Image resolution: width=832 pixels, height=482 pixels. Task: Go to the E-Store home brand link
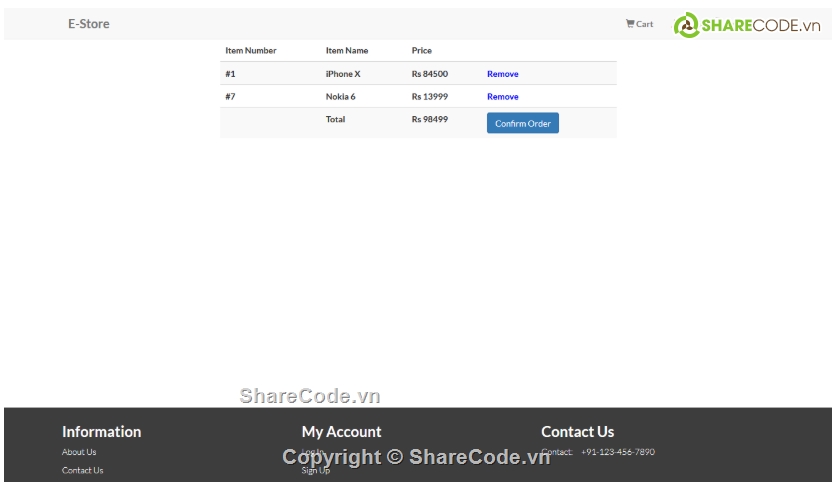[x=89, y=24]
